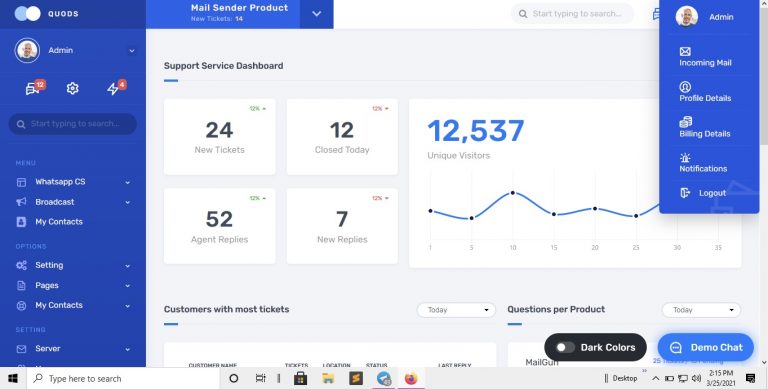Open Firefox from the taskbar
Image resolution: width=768 pixels, height=389 pixels.
pos(410,378)
